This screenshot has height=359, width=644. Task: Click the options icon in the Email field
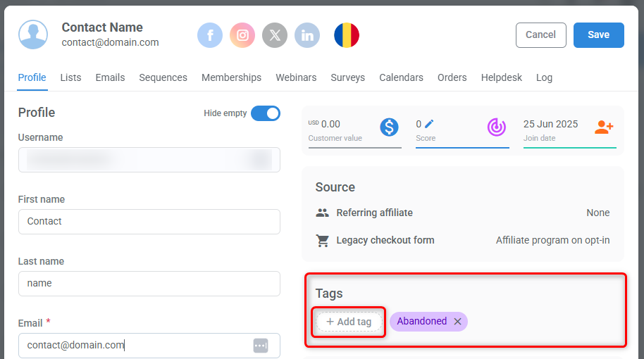tap(261, 346)
